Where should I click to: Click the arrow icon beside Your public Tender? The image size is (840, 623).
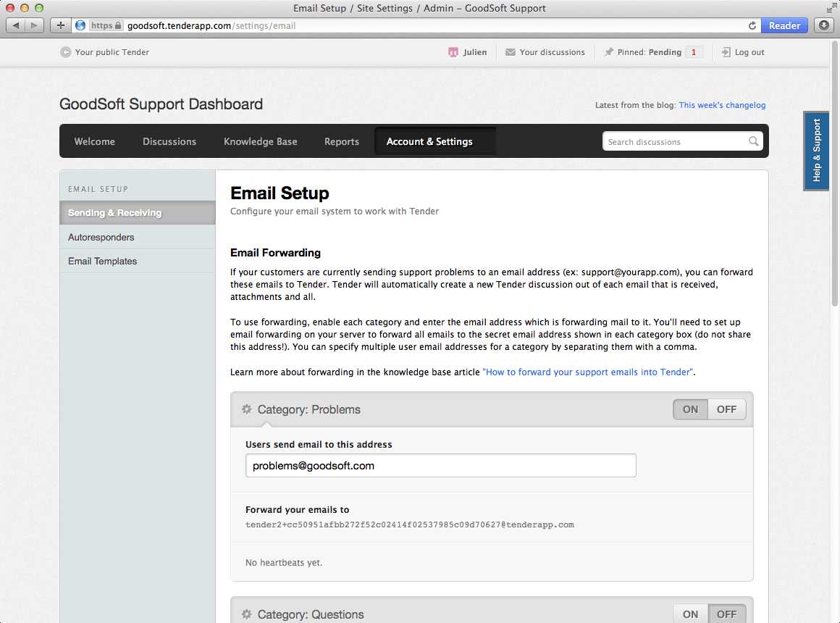tap(65, 52)
